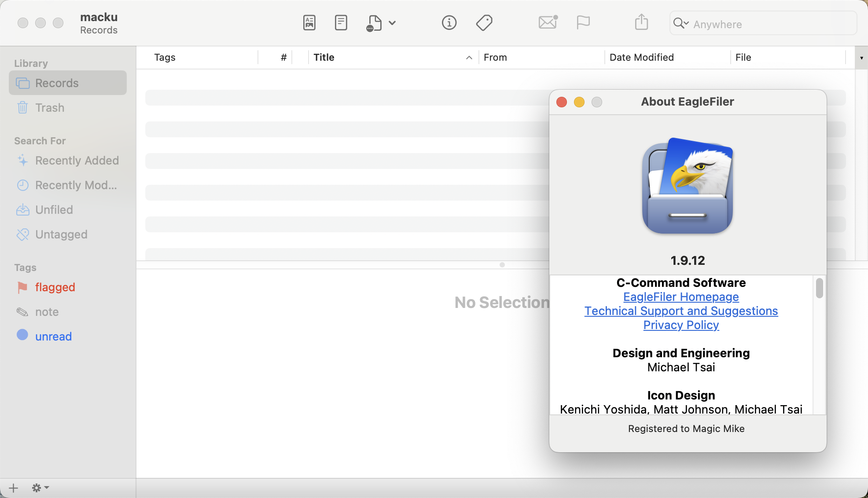The height and width of the screenshot is (498, 868).
Task: Click the red flag icon beside flagged
Action: click(x=22, y=287)
